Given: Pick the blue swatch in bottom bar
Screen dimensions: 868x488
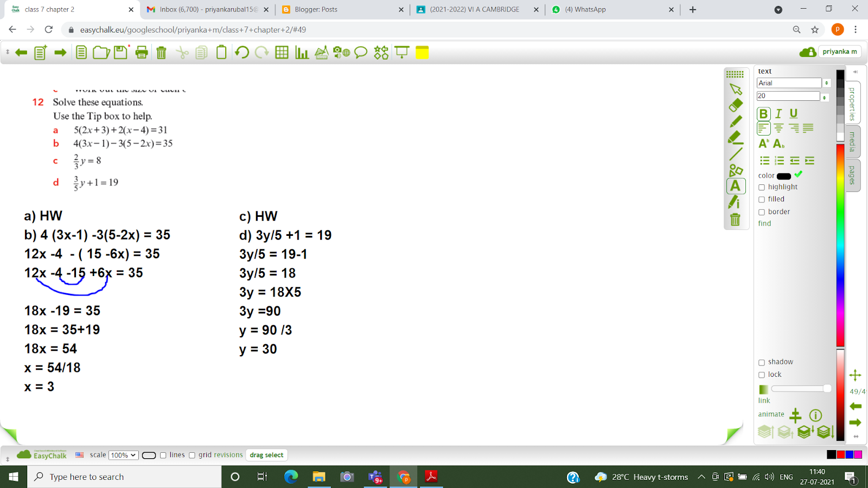Looking at the screenshot, I should pos(849,455).
